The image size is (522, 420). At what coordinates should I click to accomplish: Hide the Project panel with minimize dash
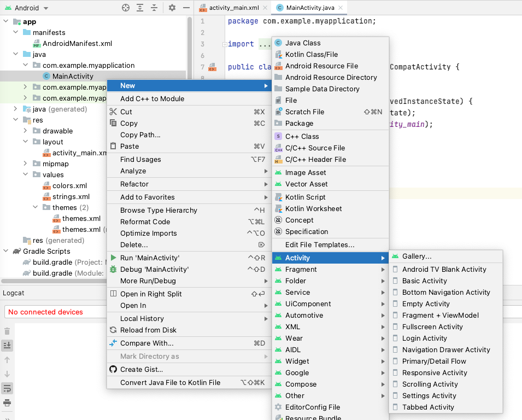point(186,8)
